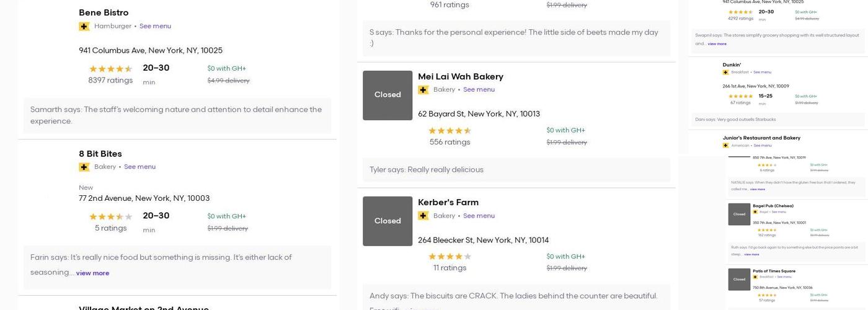The image size is (868, 310).
Task: Click the Closed thumbnail for Bagel Pub (Chelsea)
Action: (739, 214)
